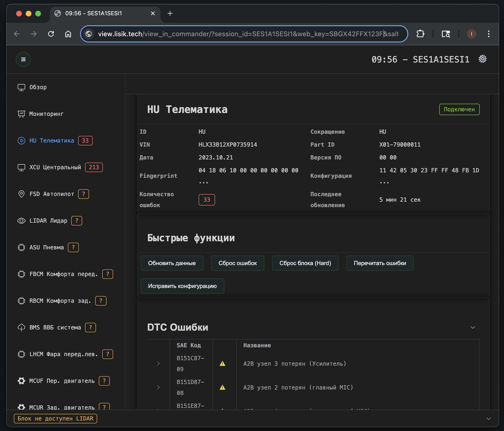Click the LHCM Фара перед.лев. chip icon

pos(21,354)
